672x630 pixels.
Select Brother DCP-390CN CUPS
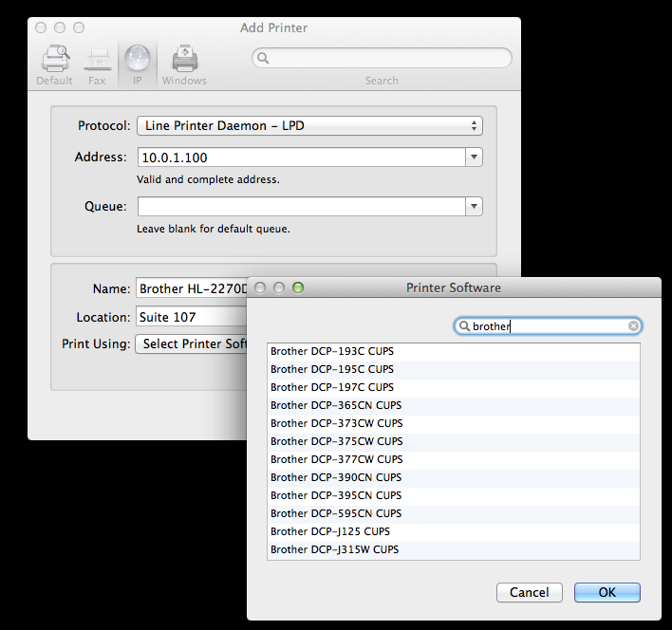tap(454, 477)
